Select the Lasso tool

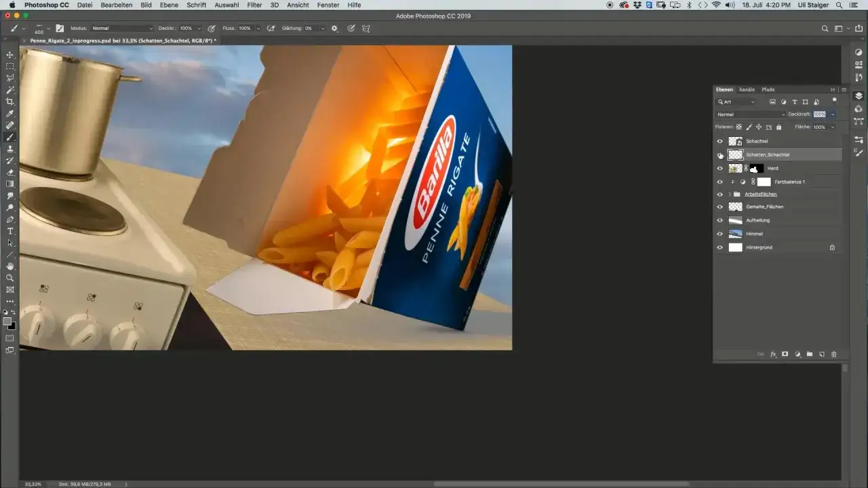pos(10,78)
